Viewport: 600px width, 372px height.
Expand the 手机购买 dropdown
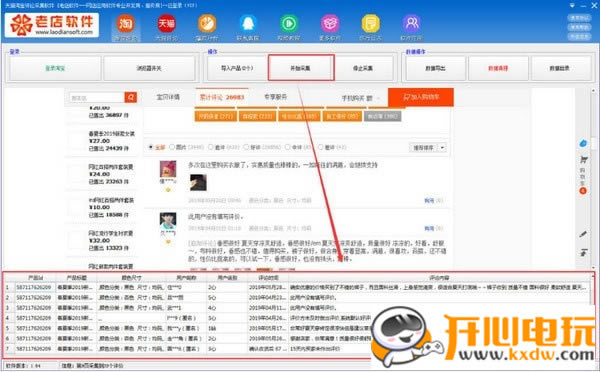point(360,98)
